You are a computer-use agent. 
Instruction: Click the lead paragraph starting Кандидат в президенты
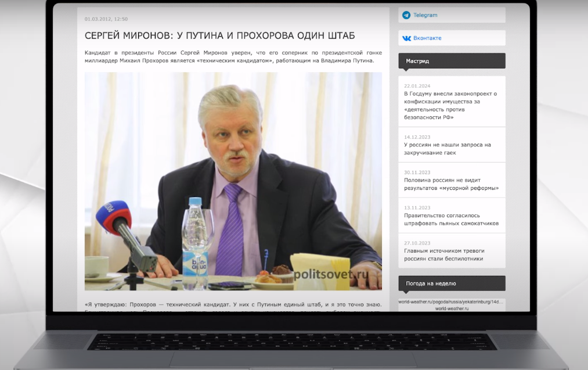233,57
